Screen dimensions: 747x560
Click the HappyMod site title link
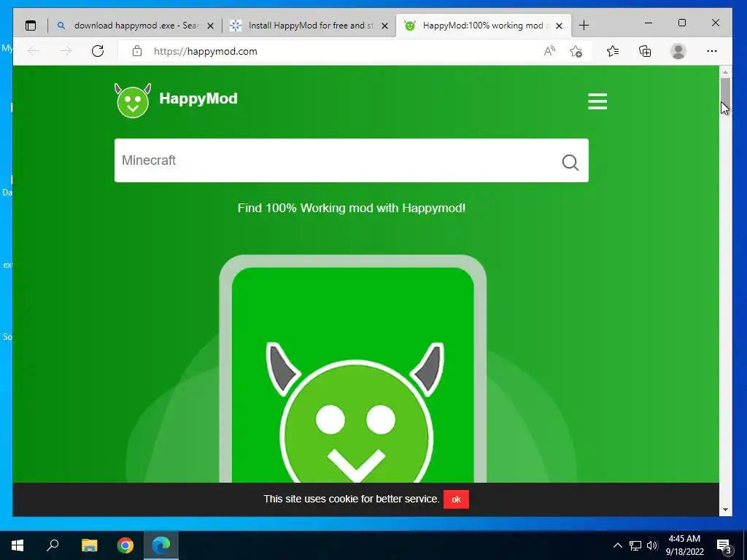198,98
